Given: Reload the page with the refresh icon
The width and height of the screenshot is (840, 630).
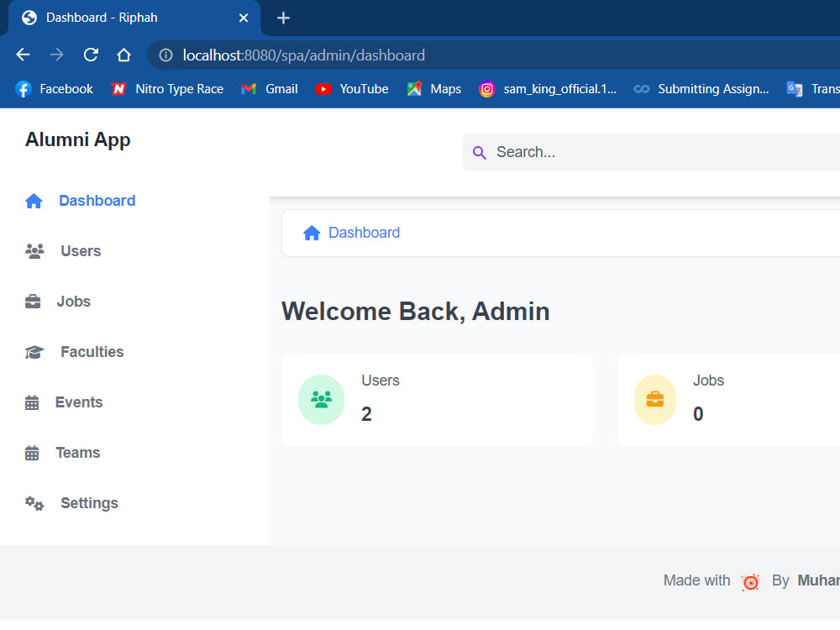Looking at the screenshot, I should (x=91, y=55).
